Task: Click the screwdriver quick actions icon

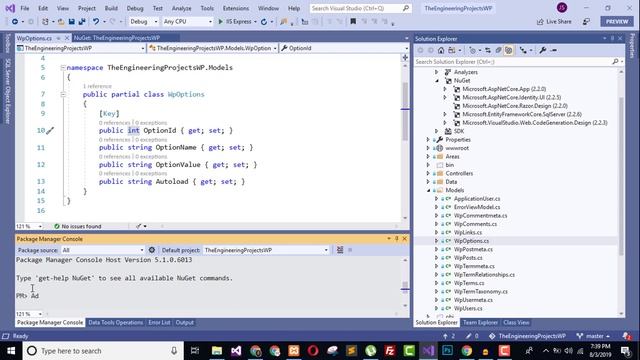Action: [50, 131]
